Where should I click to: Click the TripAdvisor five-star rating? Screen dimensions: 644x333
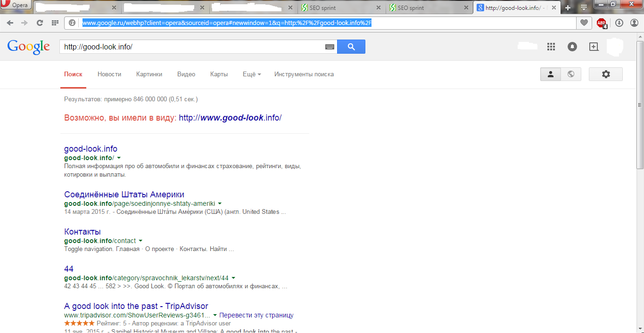pyautogui.click(x=79, y=324)
